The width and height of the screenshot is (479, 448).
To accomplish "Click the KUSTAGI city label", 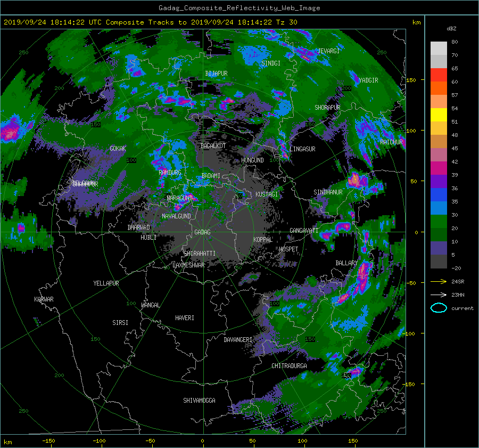I will tap(267, 194).
